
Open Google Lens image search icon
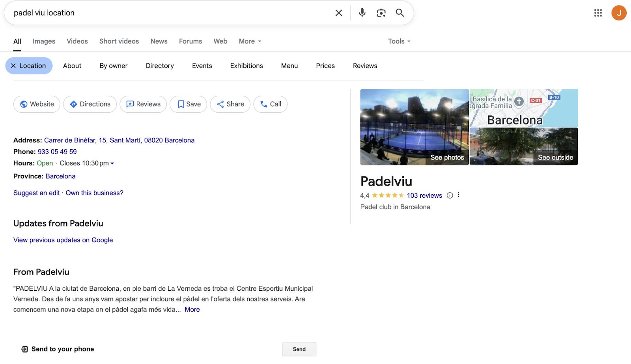pyautogui.click(x=381, y=13)
